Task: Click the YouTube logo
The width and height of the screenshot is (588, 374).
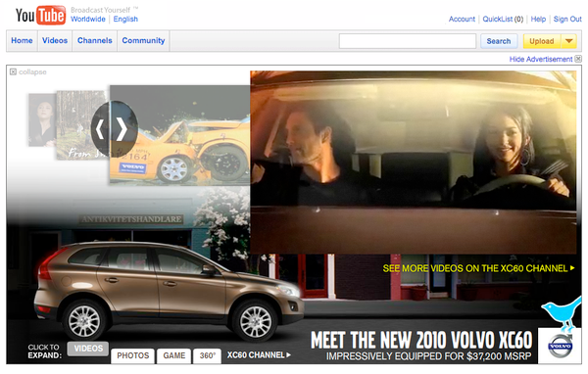Action: pyautogui.click(x=40, y=16)
